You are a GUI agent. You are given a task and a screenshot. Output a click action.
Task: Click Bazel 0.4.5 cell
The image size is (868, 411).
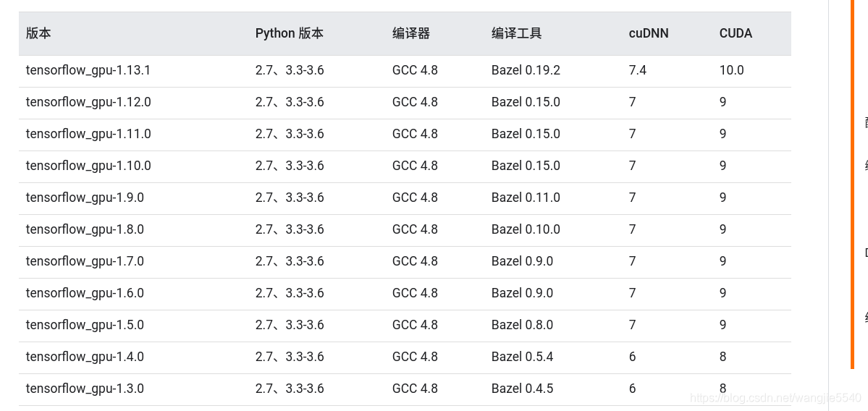point(522,389)
